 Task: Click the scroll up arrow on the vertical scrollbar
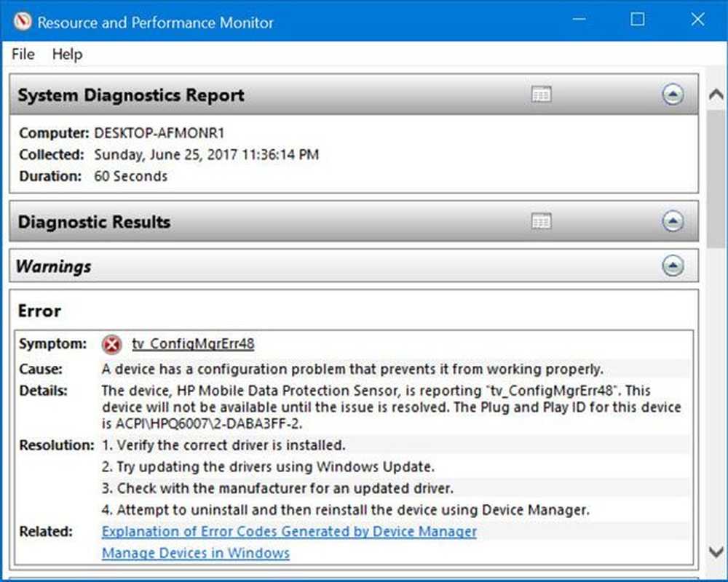pos(716,95)
